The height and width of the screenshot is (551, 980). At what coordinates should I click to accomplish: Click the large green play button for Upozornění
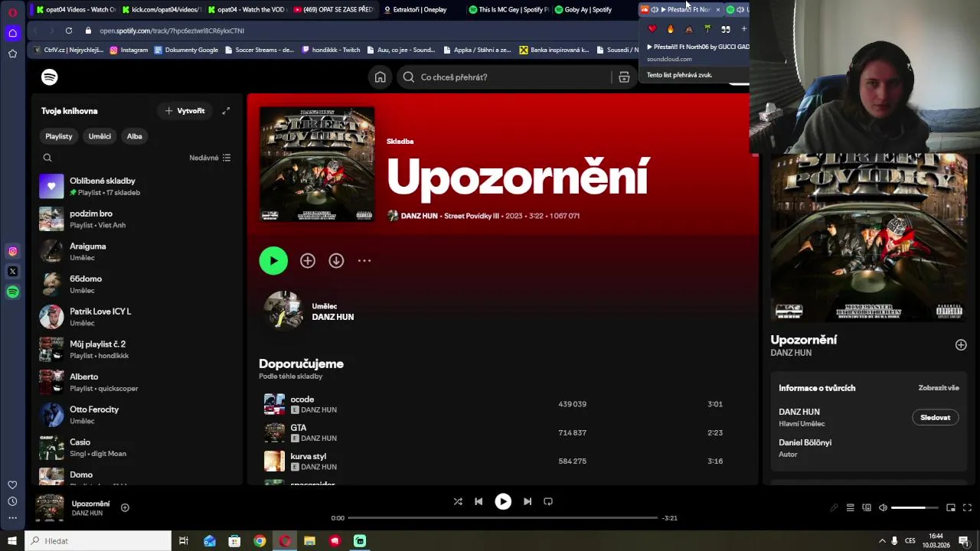point(273,261)
